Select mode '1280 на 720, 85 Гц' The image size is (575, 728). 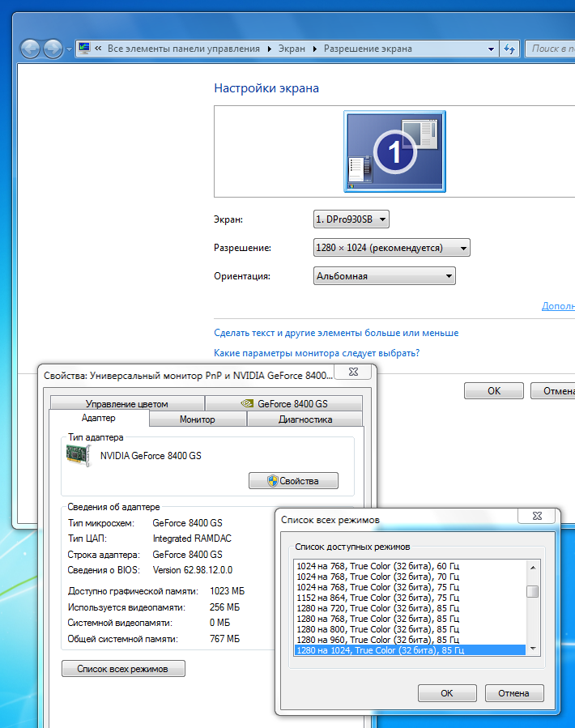(410, 608)
